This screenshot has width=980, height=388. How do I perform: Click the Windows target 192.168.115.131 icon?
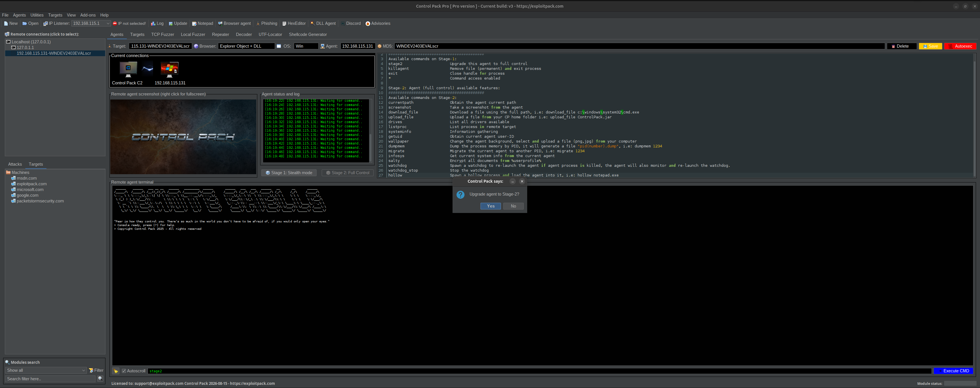[170, 70]
